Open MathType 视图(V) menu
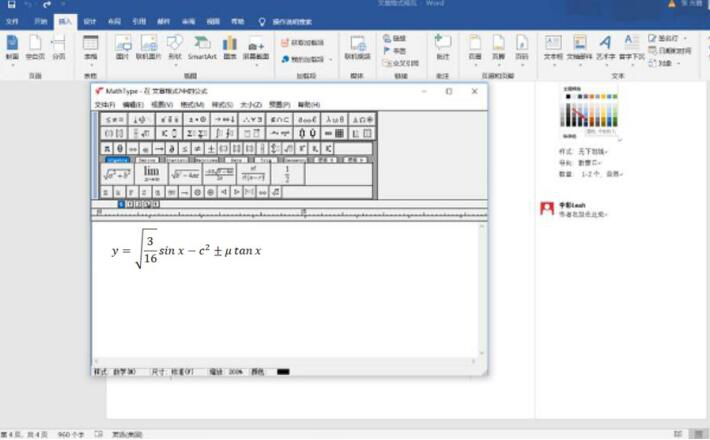Screen dimensions: 710x440 (x=162, y=105)
